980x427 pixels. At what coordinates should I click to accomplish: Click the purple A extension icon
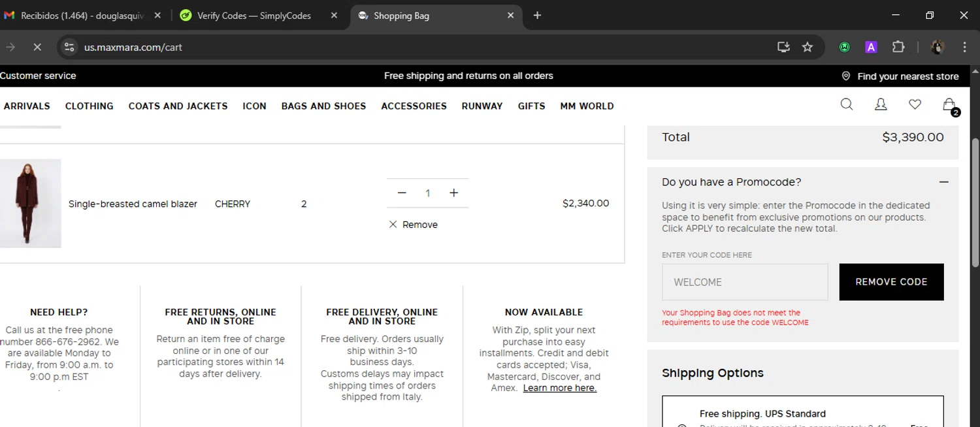(871, 47)
